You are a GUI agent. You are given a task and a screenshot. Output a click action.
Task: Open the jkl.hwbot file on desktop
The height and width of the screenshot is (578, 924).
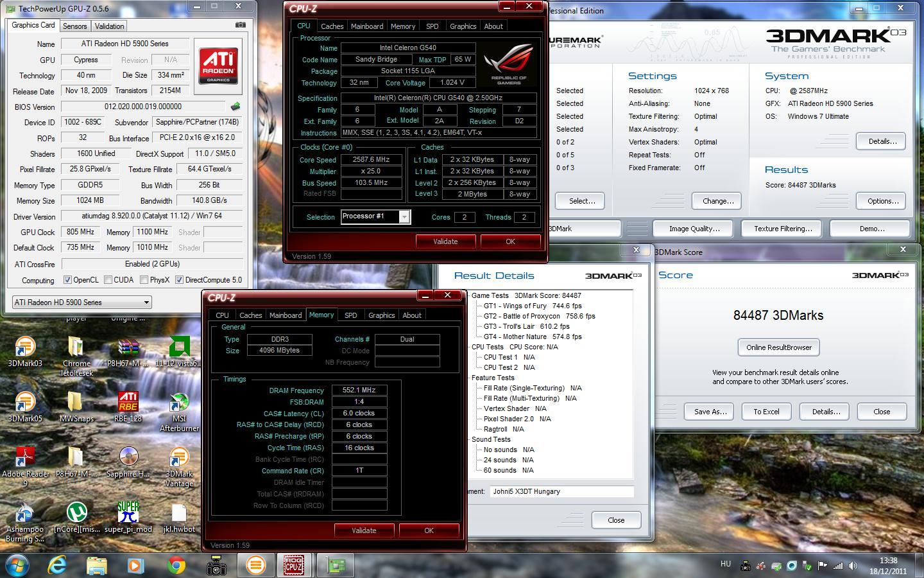tap(179, 518)
